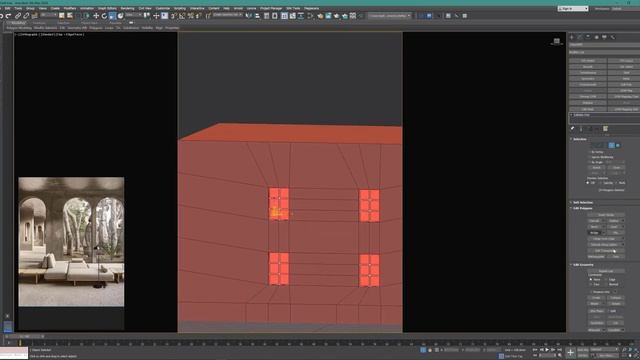Toggle the Snaps toggle icon
This screenshot has height=360, width=640.
[173, 16]
